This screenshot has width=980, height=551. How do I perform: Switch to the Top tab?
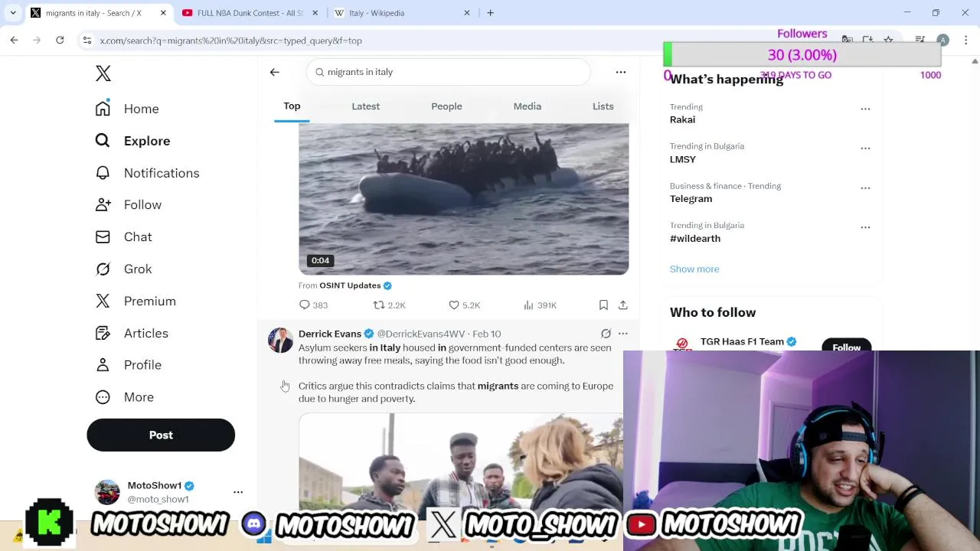tap(292, 106)
